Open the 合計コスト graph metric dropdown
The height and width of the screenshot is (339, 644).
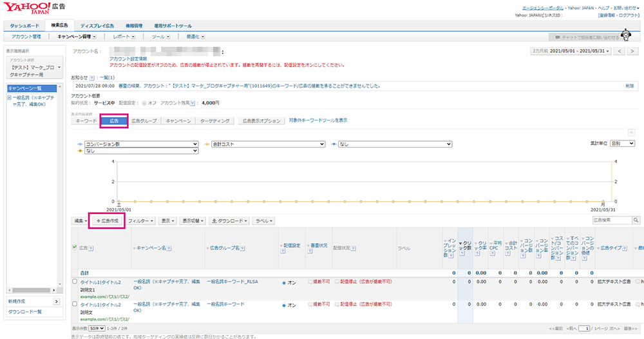(268, 144)
